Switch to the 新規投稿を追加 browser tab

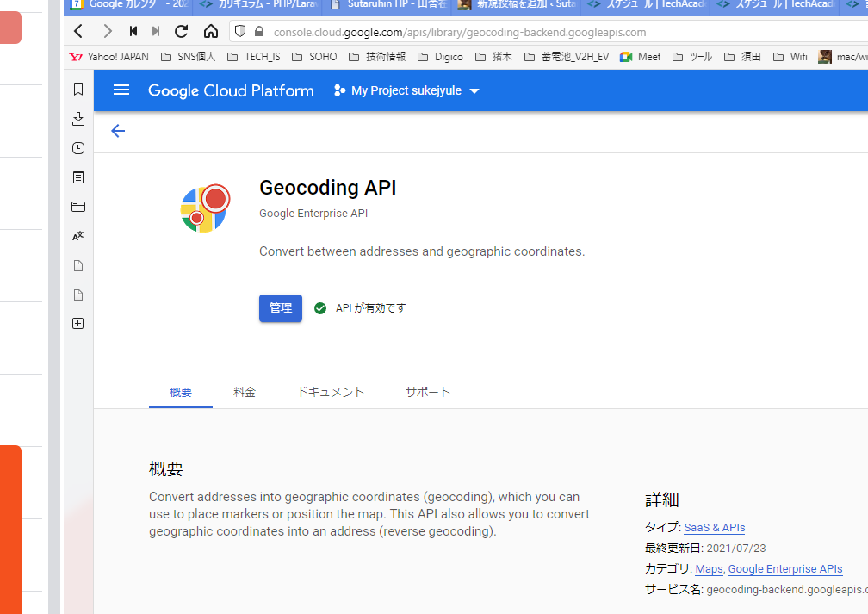[x=518, y=5]
